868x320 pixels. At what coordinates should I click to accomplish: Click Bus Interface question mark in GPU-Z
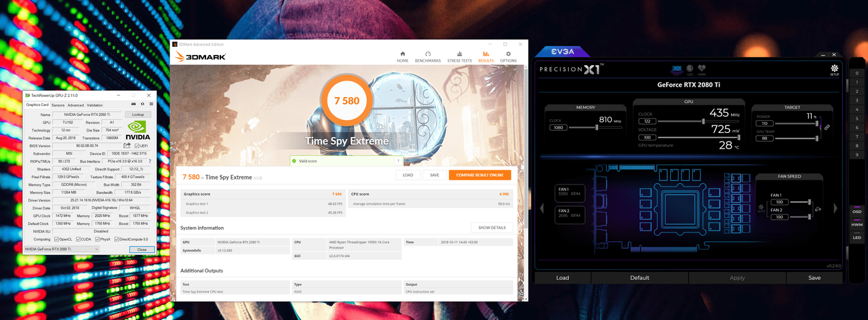point(150,161)
